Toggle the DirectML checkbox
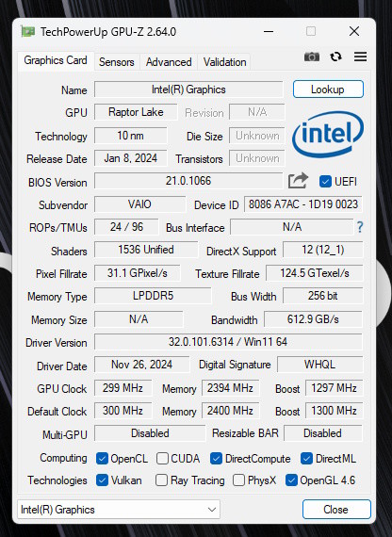392x537 pixels. click(306, 458)
